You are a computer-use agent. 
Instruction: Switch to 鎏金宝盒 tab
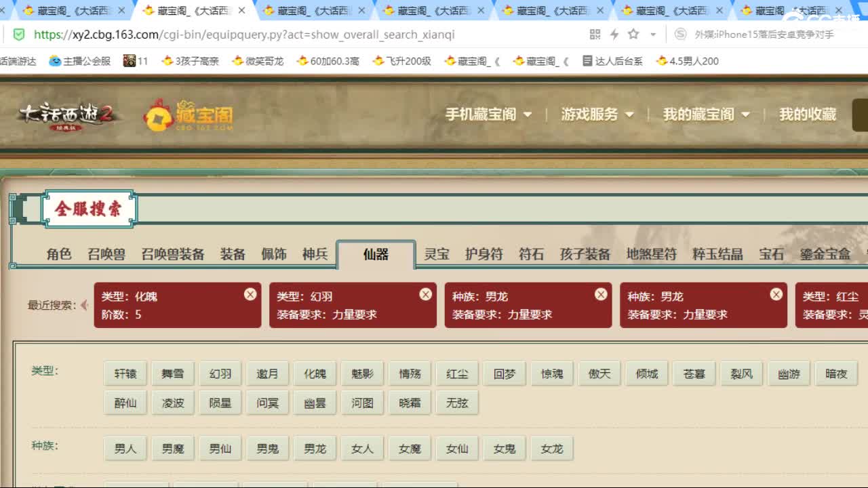click(825, 254)
